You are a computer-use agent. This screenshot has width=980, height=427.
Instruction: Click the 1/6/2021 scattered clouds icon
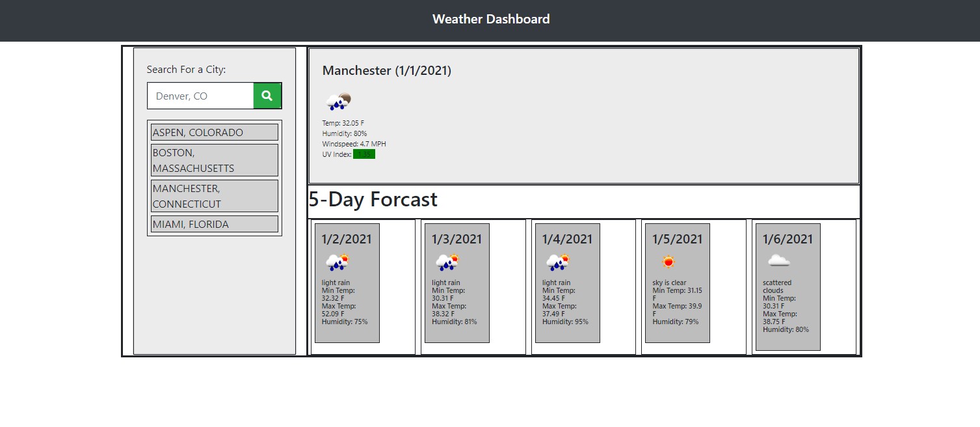[778, 262]
